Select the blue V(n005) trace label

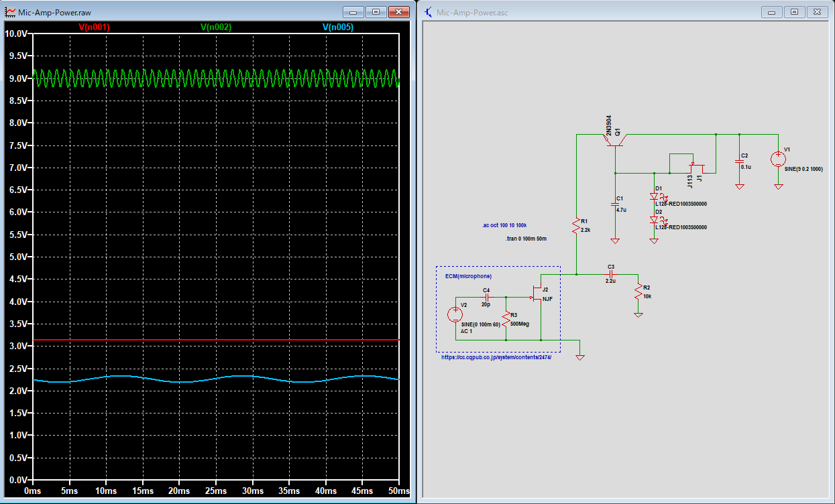338,27
